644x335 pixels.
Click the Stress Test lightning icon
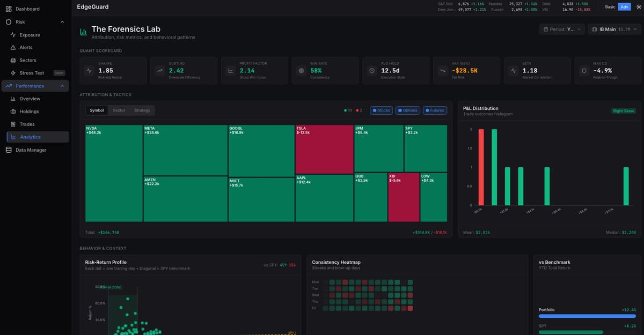(x=13, y=73)
